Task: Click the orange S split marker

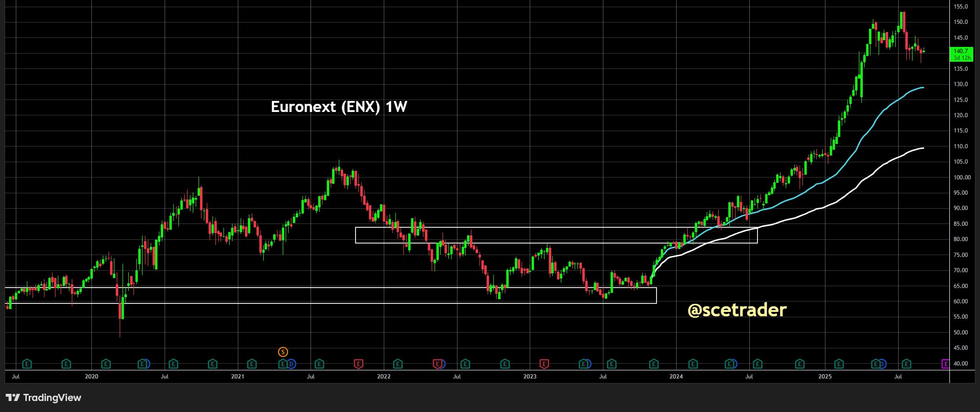Action: (283, 352)
